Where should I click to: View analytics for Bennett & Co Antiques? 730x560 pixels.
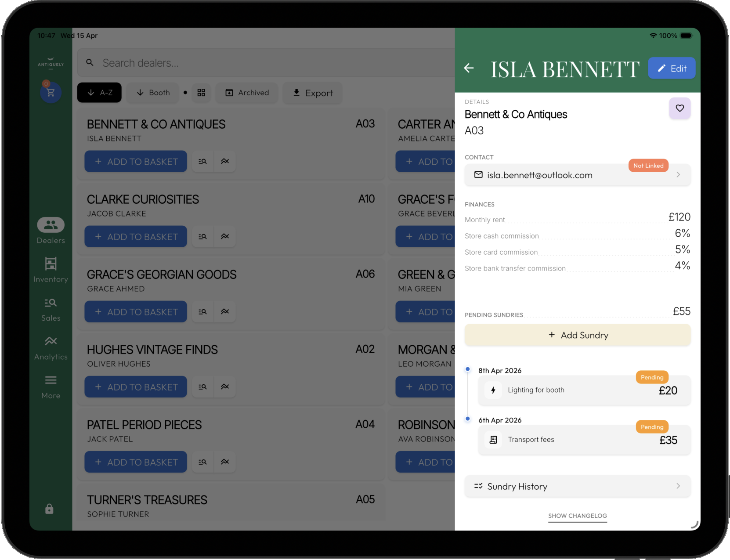tap(225, 161)
